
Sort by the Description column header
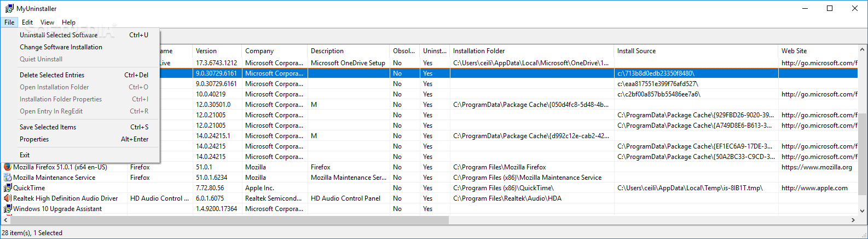point(349,51)
